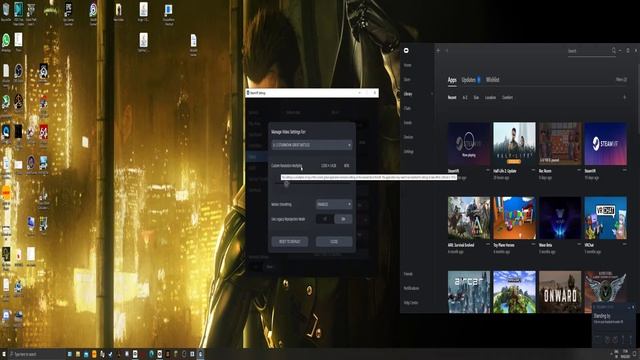Open the Minecraft thumbnail
The width and height of the screenshot is (640, 360).
(514, 292)
